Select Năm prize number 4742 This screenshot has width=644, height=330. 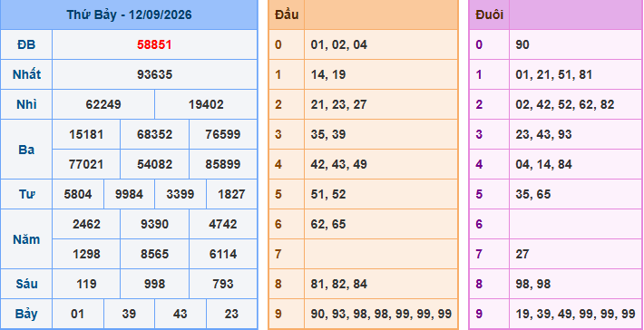[223, 225]
